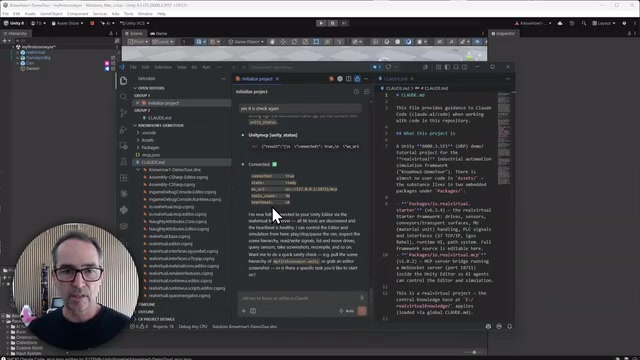The height and width of the screenshot is (360, 640).
Task: Click the split editor icon in Claude tab bar
Action: click(x=349, y=79)
